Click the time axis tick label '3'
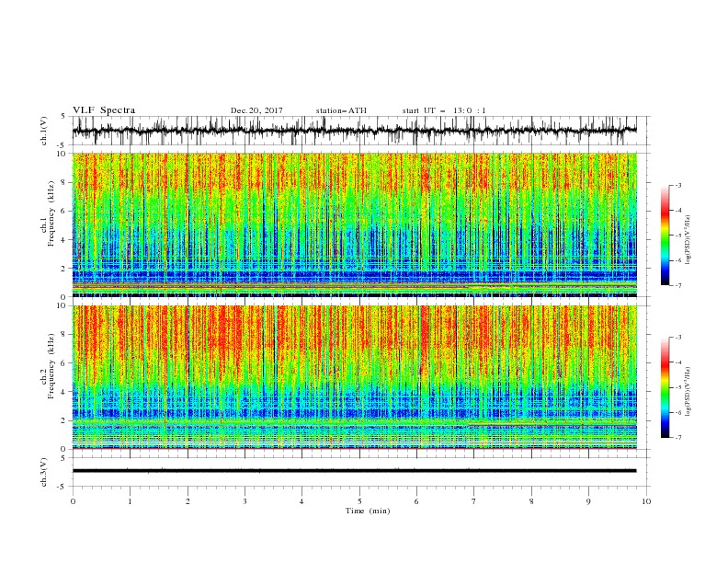 pyautogui.click(x=245, y=501)
